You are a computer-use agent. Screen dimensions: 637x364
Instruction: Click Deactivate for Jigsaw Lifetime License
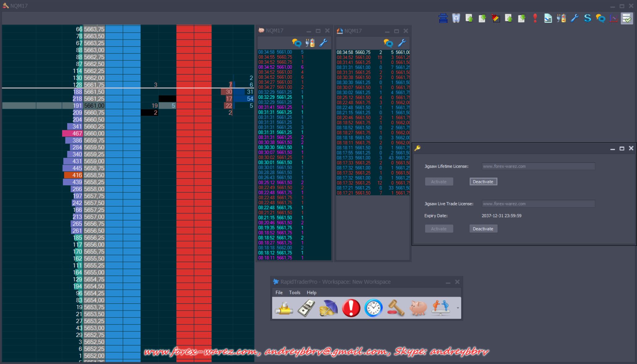(x=483, y=182)
